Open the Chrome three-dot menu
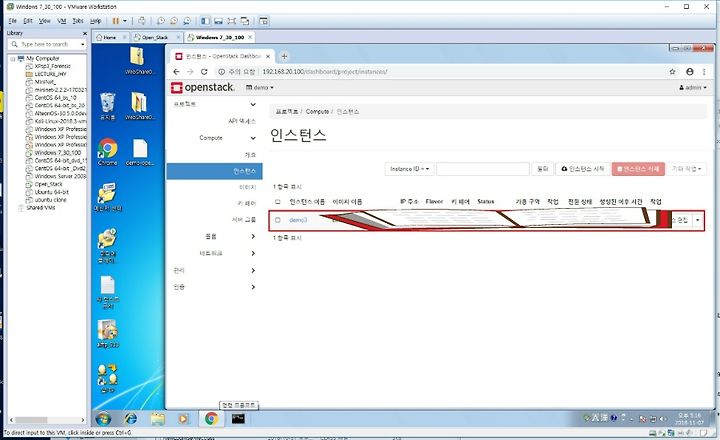Viewport: 720px width, 440px height. click(x=704, y=72)
